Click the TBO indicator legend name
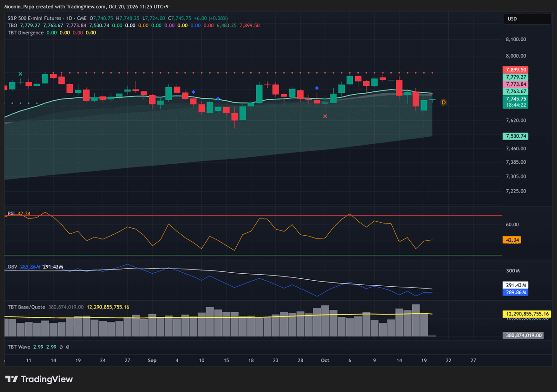The width and height of the screenshot is (557, 392). [13, 25]
